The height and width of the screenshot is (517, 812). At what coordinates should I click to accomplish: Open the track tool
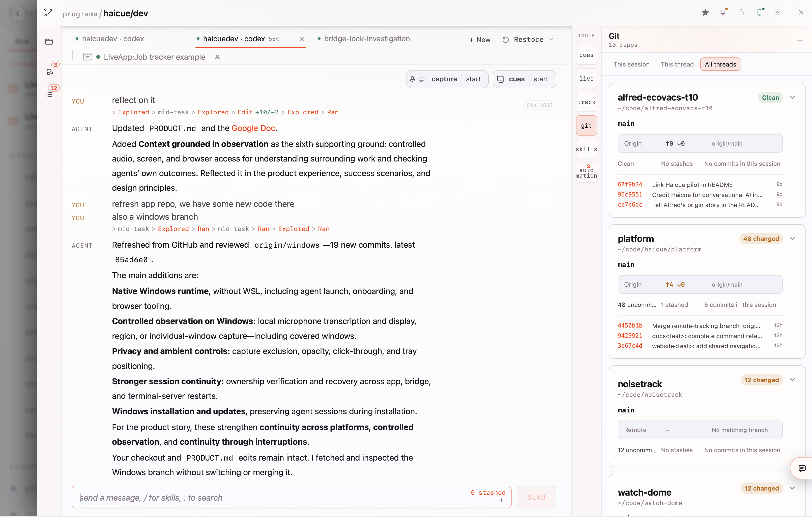point(586,102)
